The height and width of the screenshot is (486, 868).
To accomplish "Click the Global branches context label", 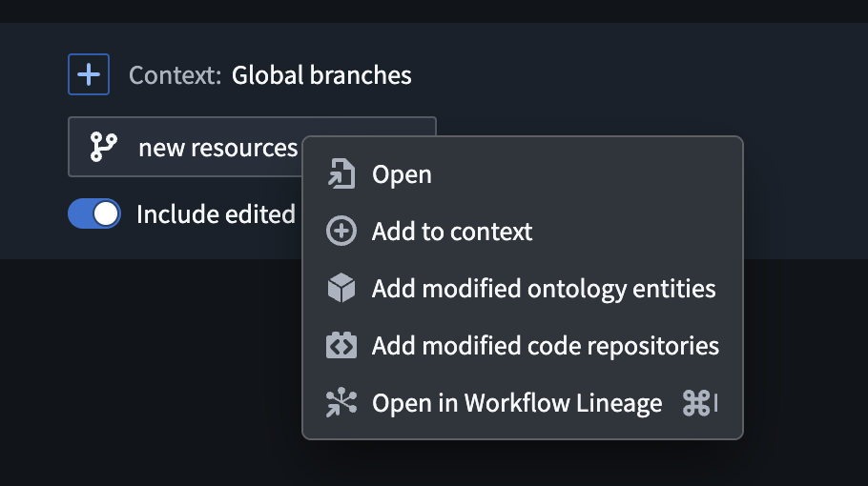I will [x=321, y=75].
